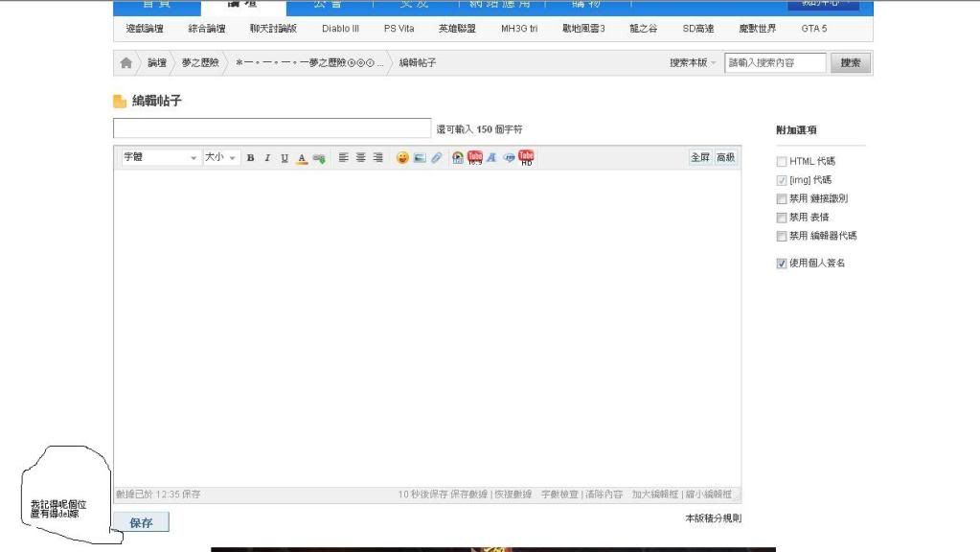The width and height of the screenshot is (980, 552).
Task: Switch to 聊天討論版 tab
Action: click(x=272, y=29)
